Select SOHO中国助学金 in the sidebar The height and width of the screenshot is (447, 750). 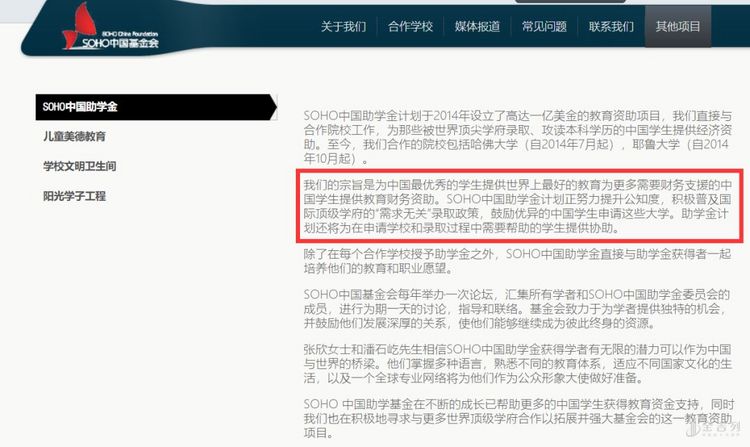(156, 107)
